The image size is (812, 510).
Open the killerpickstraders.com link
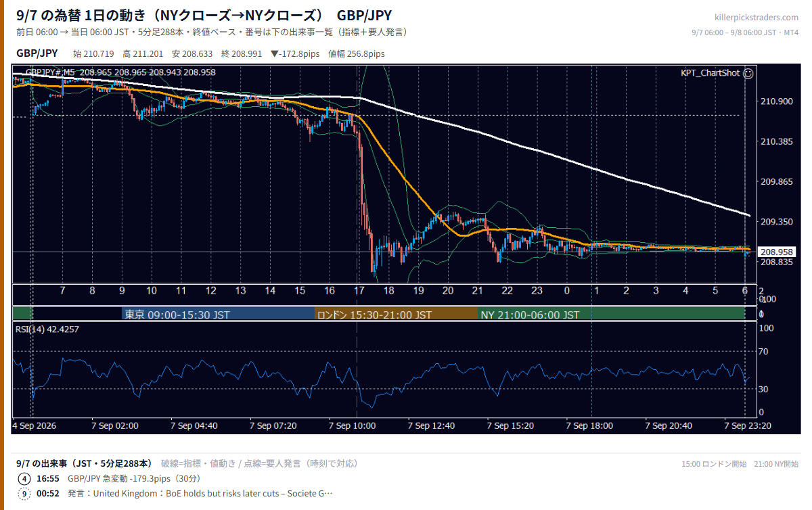point(756,17)
